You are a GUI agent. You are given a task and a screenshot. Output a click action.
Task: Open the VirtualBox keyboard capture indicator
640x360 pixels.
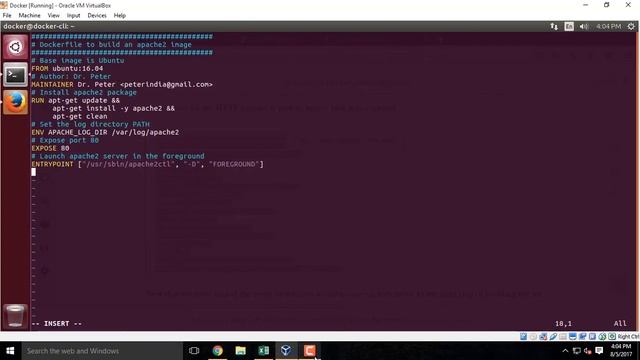pos(612,336)
